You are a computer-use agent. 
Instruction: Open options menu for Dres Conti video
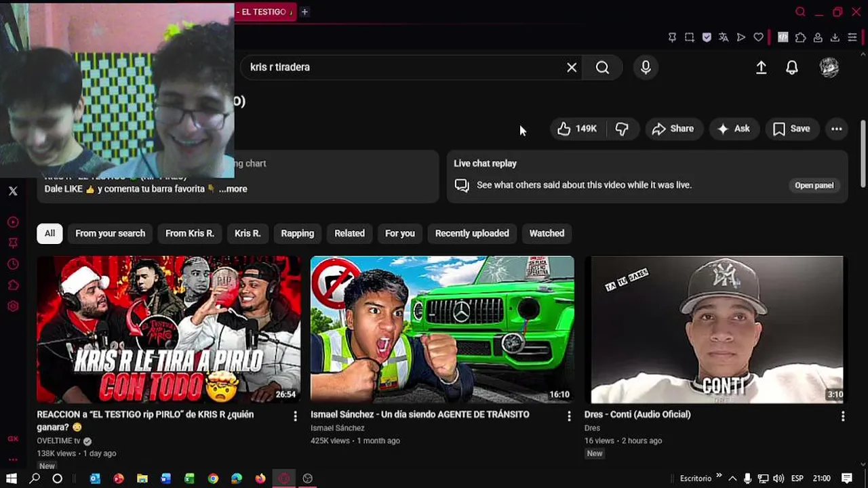(843, 416)
